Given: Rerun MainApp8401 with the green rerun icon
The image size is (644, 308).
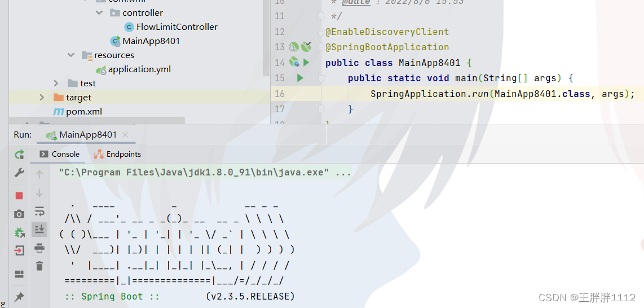Looking at the screenshot, I should [19, 155].
